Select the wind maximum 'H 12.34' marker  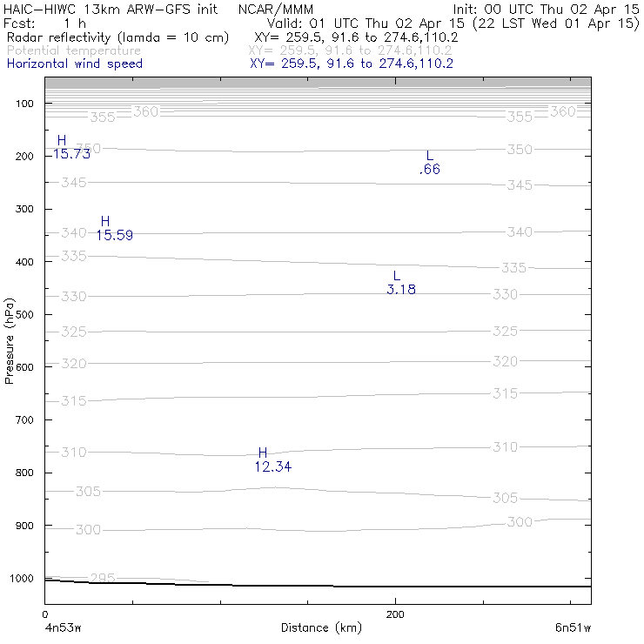coord(272,460)
